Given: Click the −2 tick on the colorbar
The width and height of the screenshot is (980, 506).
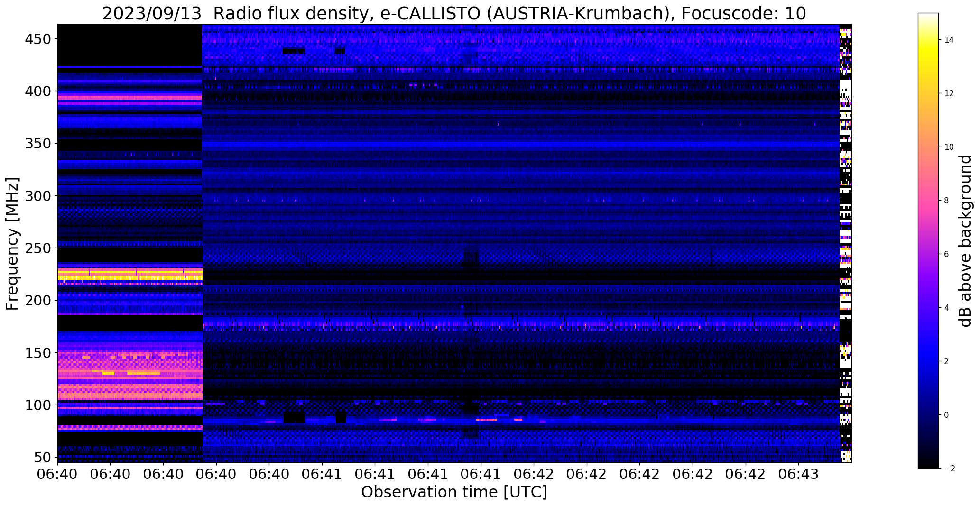Looking at the screenshot, I should tap(949, 469).
